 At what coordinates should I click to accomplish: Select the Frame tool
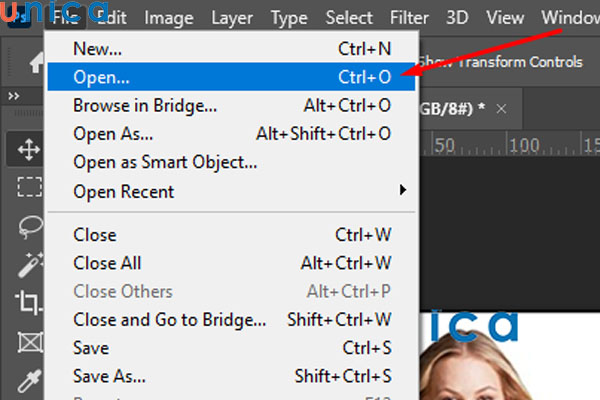point(28,340)
